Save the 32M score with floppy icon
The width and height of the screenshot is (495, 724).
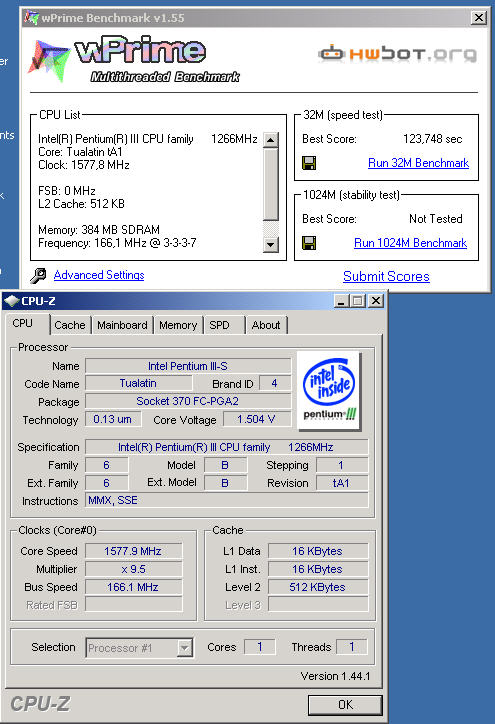(309, 163)
